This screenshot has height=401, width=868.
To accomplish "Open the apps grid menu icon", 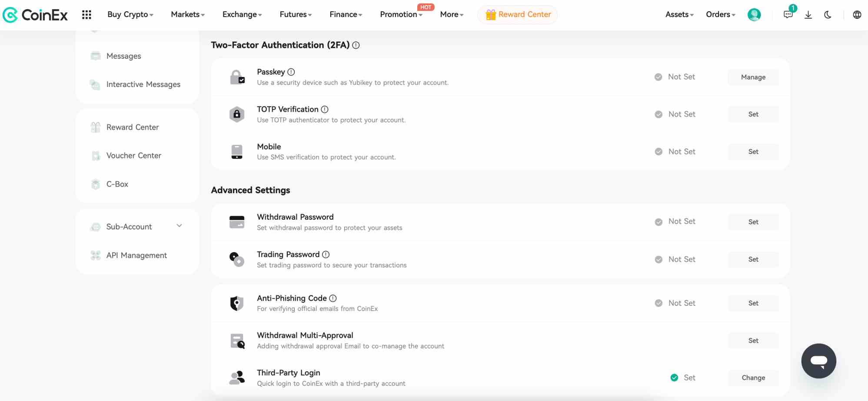I will coord(86,15).
